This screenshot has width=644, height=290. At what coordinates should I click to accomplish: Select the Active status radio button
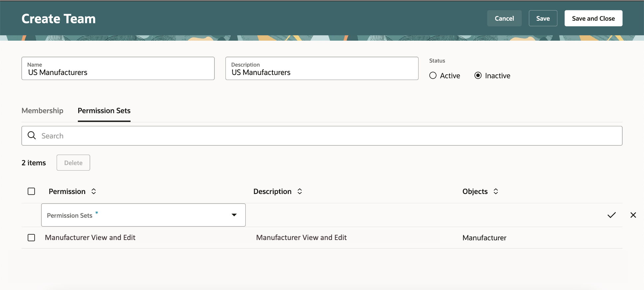433,75
